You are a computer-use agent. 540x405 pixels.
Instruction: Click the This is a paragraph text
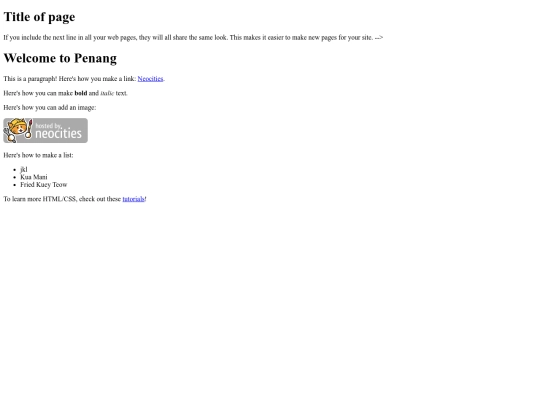pyautogui.click(x=30, y=79)
